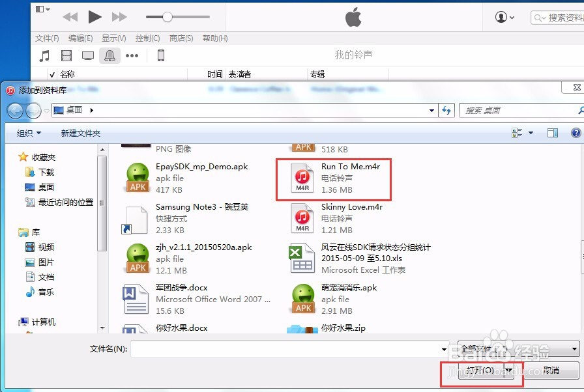584x392 pixels.
Task: Open dialog help with the question icon
Action: 576,133
